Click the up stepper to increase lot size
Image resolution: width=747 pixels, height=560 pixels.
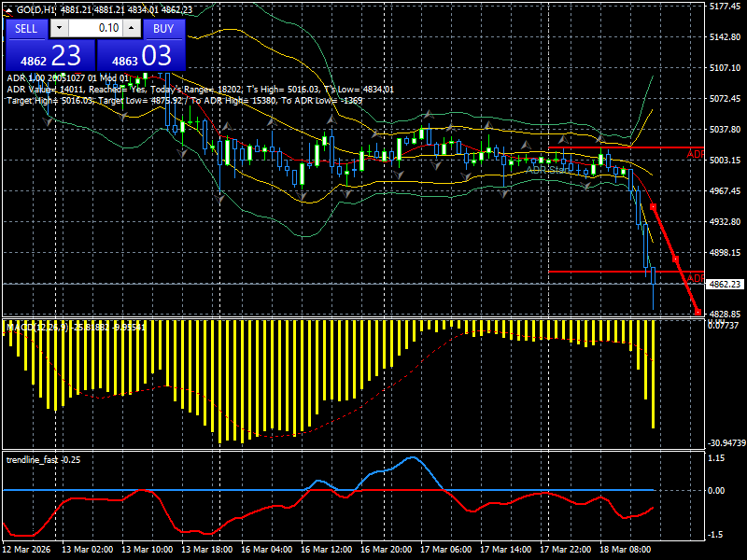coord(131,28)
